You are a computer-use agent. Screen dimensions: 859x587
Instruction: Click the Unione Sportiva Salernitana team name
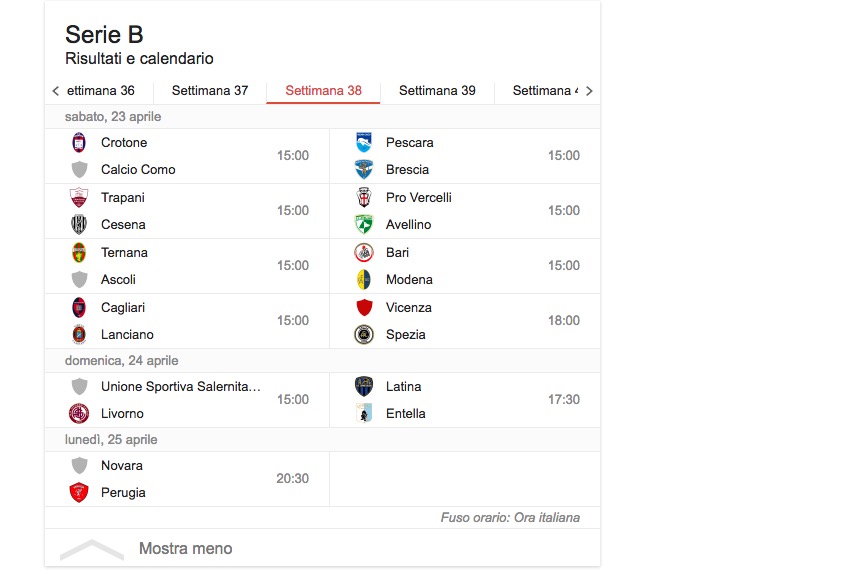tap(180, 387)
